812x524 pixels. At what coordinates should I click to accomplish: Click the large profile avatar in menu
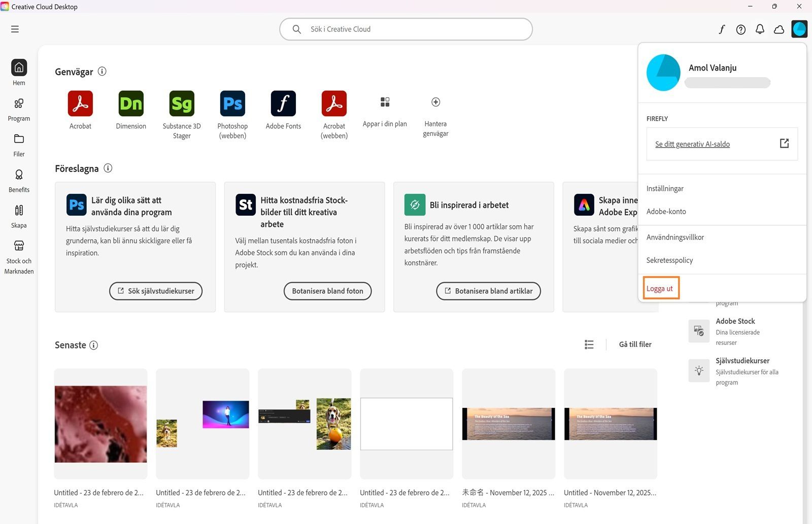(x=663, y=73)
